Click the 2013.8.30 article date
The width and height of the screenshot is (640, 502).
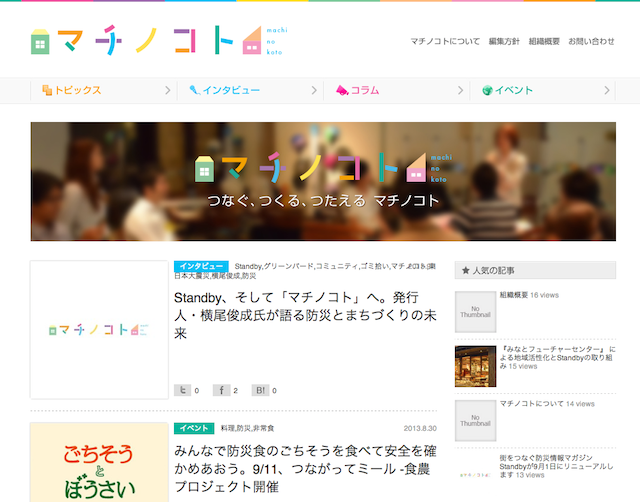(x=420, y=428)
